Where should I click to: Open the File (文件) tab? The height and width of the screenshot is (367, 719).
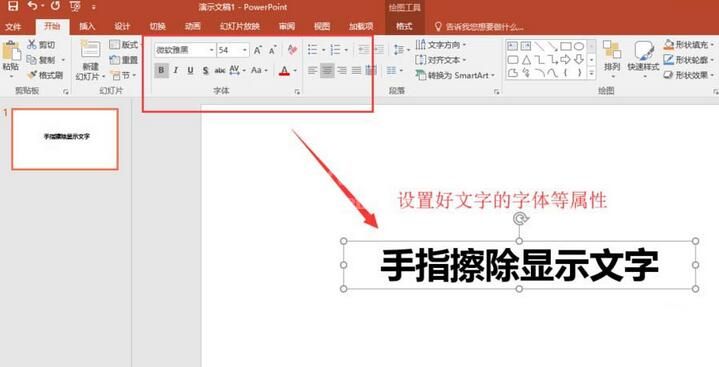[13, 27]
